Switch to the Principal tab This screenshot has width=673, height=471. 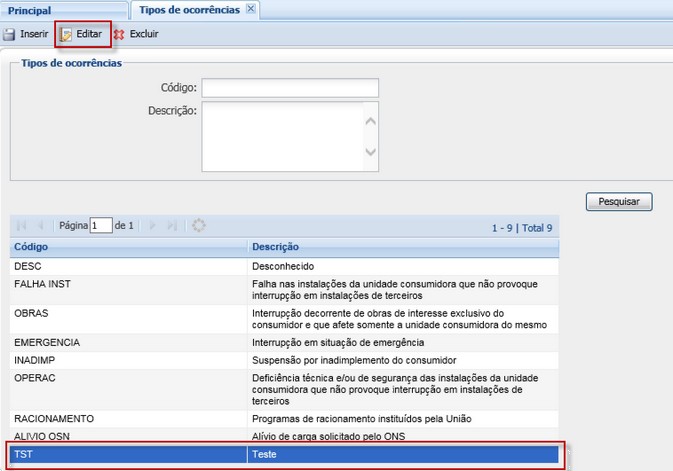[30, 10]
